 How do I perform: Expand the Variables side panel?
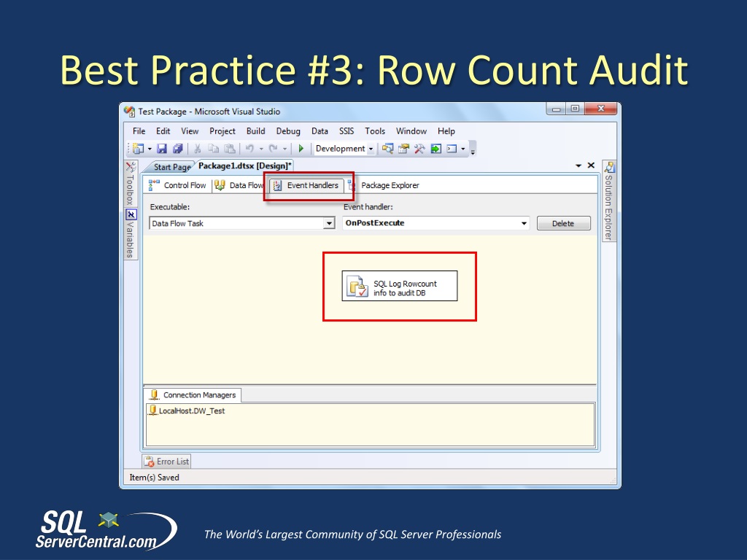pos(131,233)
